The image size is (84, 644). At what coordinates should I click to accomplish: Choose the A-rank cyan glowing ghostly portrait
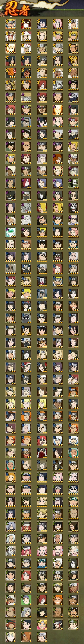[x=11, y=232]
